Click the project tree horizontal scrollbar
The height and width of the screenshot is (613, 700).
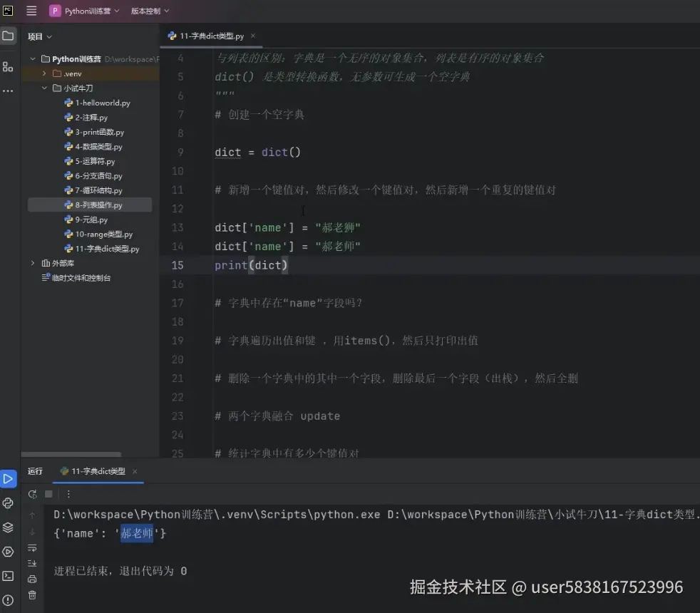click(x=71, y=455)
